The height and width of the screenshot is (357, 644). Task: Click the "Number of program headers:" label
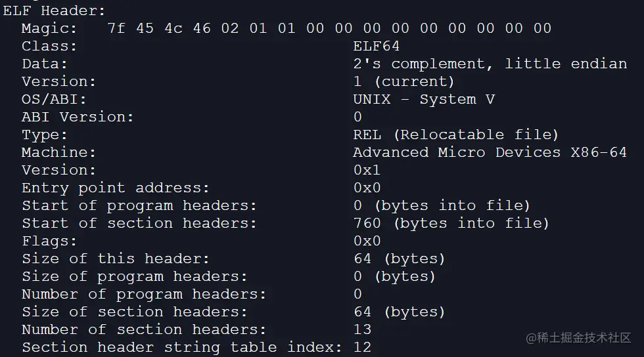(144, 294)
